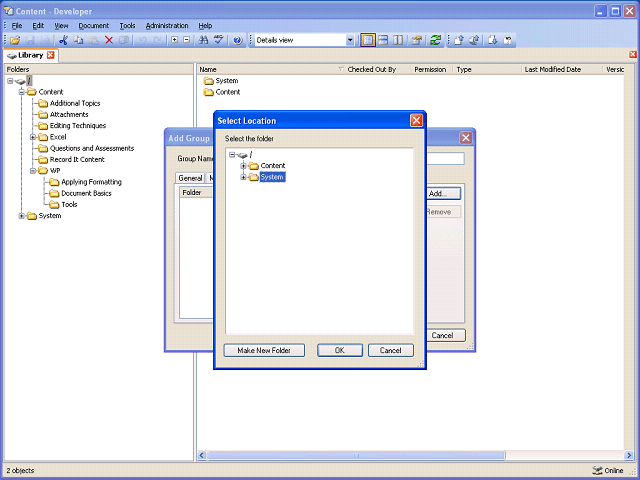Click the Online status icon
The image size is (640, 480).
pyautogui.click(x=597, y=470)
